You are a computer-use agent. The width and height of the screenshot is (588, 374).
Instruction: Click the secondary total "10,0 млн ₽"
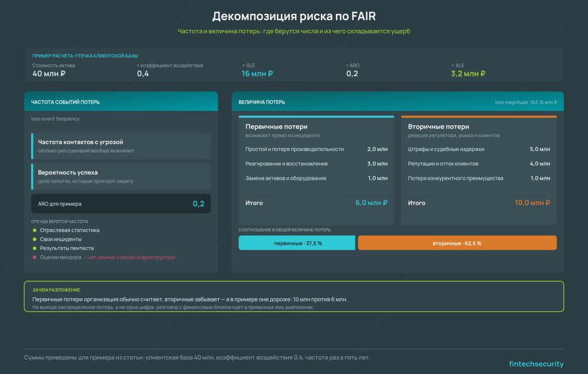(532, 203)
